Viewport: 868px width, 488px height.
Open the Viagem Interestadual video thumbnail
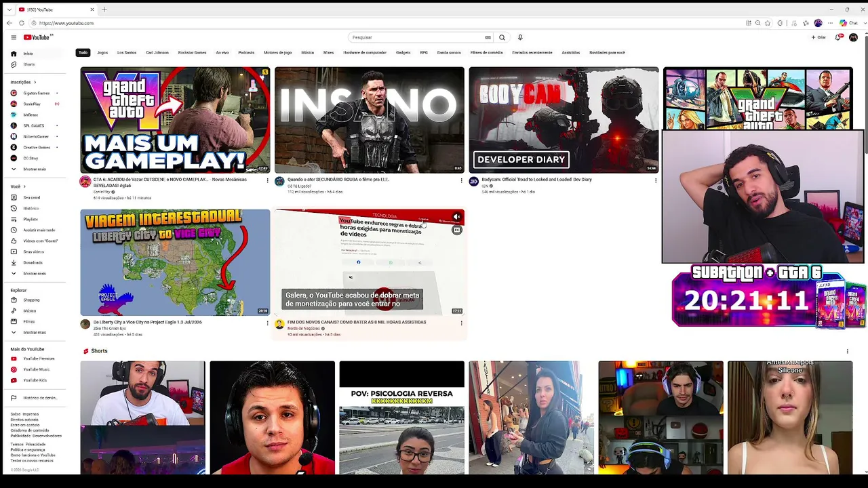pos(175,262)
